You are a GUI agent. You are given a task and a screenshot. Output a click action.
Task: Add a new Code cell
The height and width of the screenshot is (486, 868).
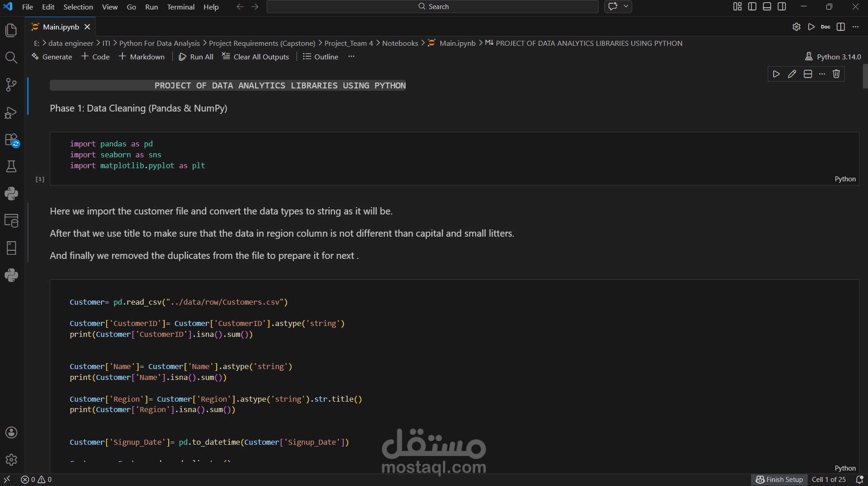point(96,57)
